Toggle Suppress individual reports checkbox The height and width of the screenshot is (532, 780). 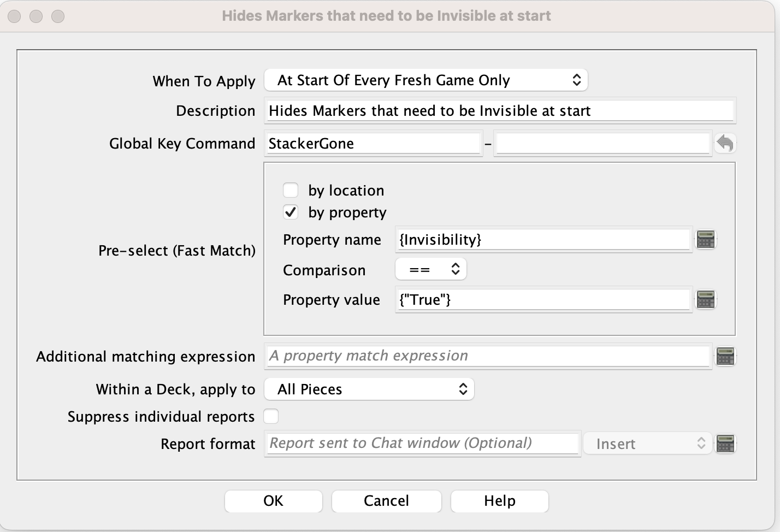tap(271, 416)
